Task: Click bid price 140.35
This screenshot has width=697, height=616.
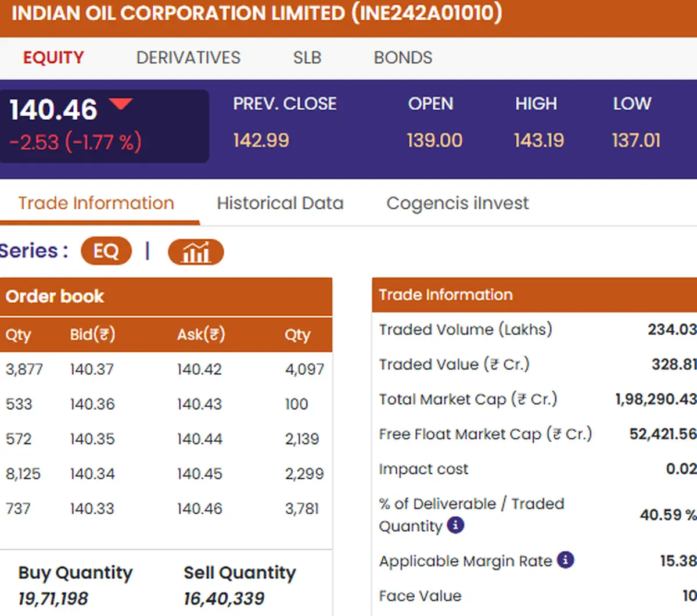Action: click(92, 439)
